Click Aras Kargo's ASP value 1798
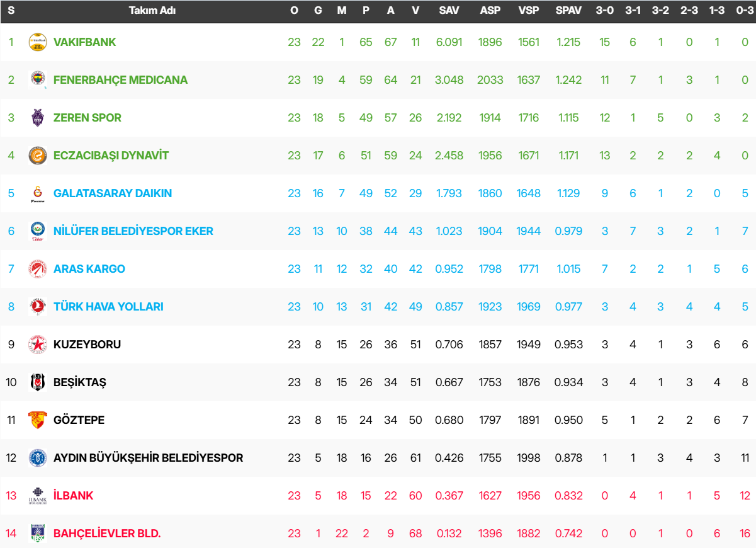This screenshot has width=756, height=548. (x=490, y=269)
